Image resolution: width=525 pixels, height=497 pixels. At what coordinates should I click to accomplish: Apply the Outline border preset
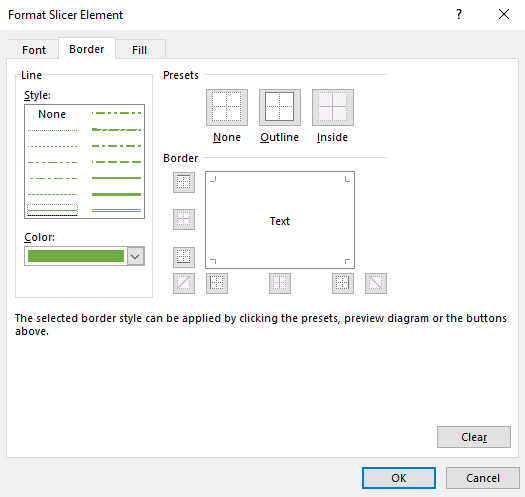[x=280, y=108]
